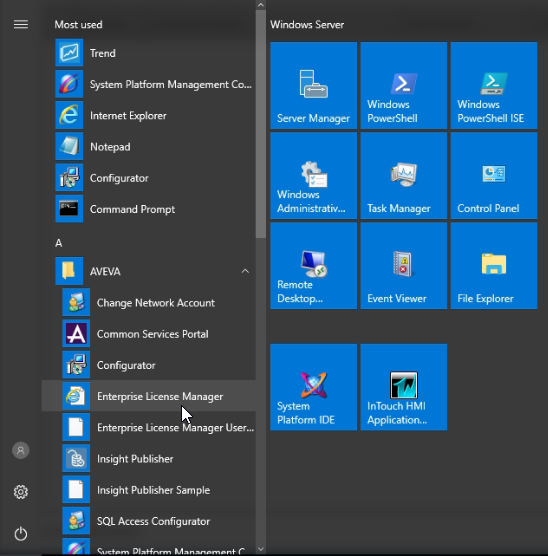Open the user account button

pyautogui.click(x=21, y=450)
